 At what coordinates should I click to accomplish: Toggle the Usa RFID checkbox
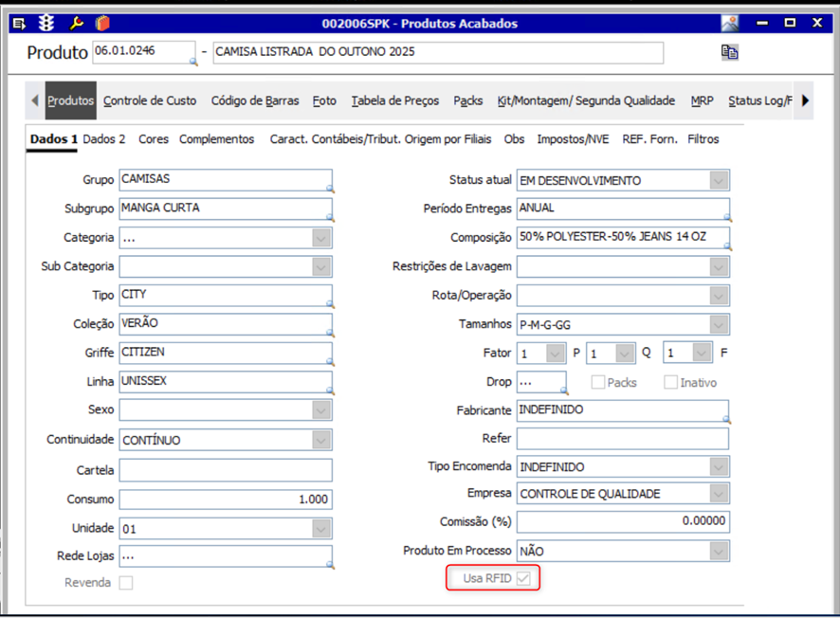pos(523,578)
